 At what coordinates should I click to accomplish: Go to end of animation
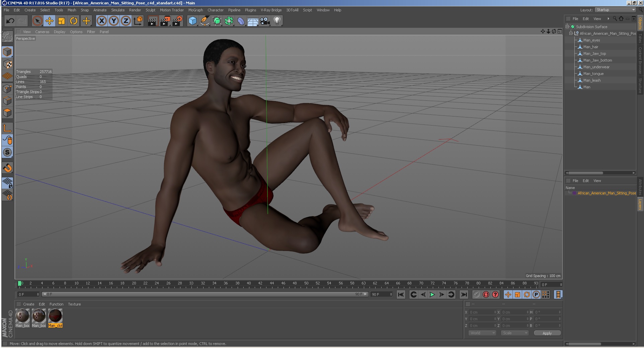click(x=464, y=294)
